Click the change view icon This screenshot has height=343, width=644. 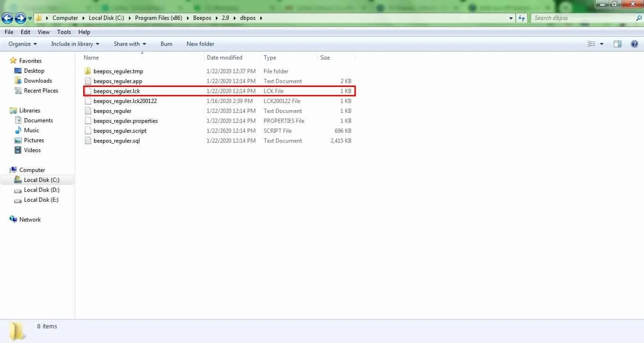click(x=591, y=44)
